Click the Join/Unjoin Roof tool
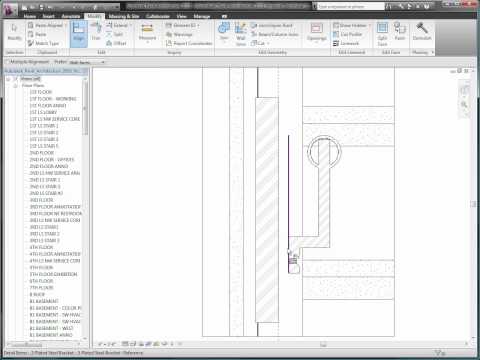The image size is (480, 360). 272,25
